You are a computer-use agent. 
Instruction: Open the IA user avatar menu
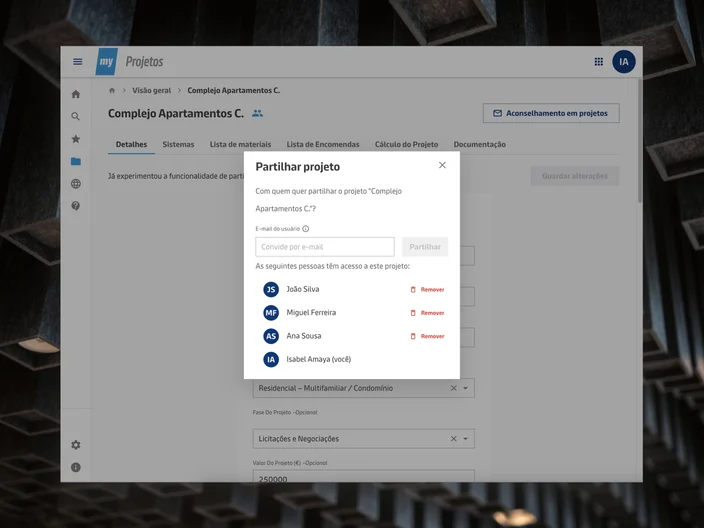tap(624, 62)
